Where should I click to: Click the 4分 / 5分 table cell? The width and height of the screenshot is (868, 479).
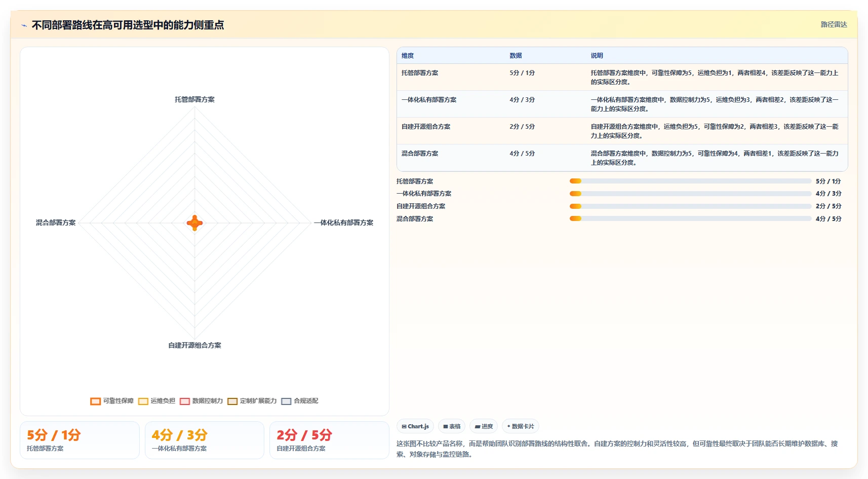(x=522, y=154)
